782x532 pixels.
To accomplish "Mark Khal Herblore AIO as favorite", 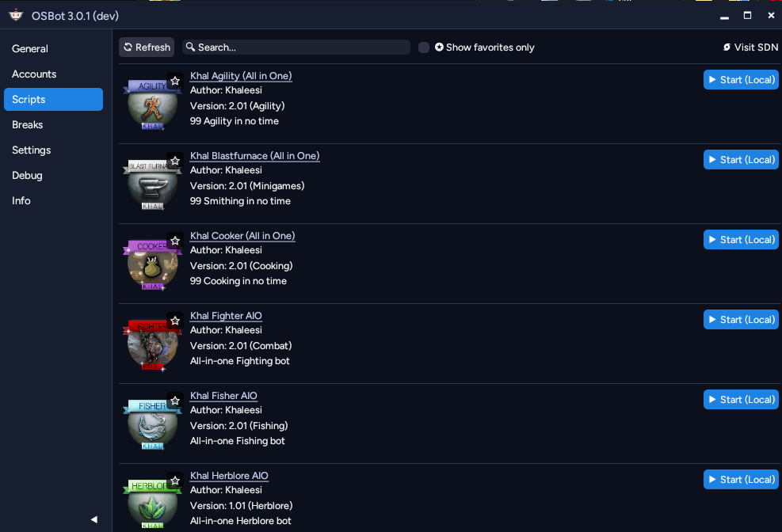I will (175, 481).
